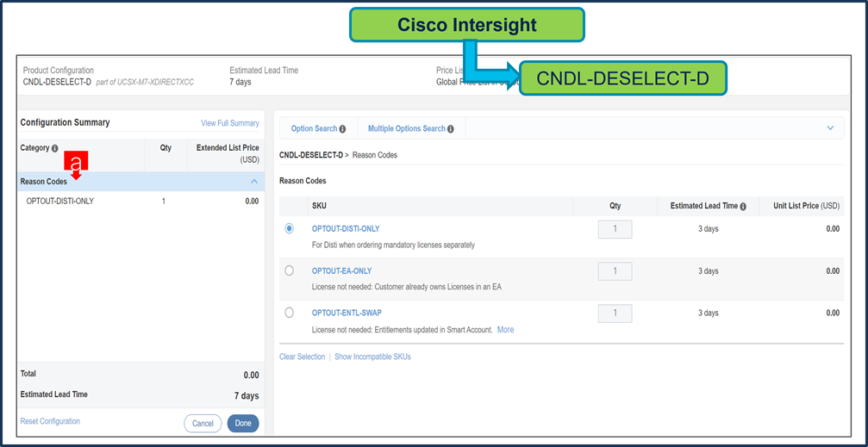Click the Total value 0.00
This screenshot has height=447, width=868.
coord(251,375)
